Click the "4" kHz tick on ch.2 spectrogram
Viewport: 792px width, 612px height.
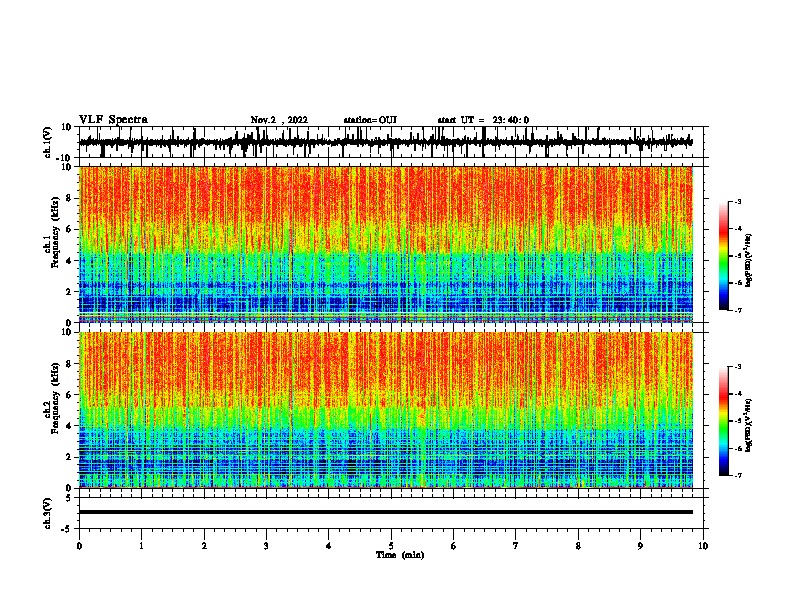click(70, 426)
